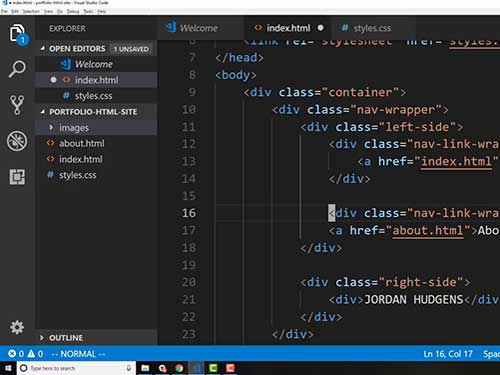Click the unsaved dot beside index.html in Open Editors
The image size is (500, 375).
point(53,80)
